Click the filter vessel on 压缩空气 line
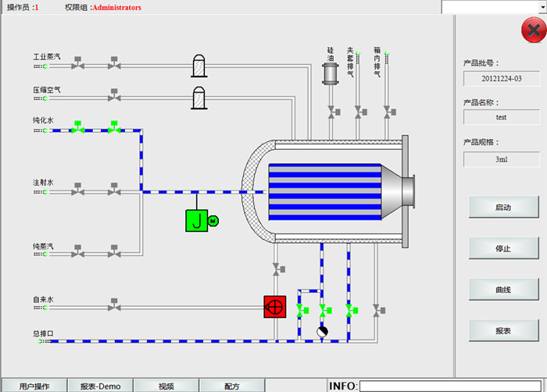 pos(201,98)
